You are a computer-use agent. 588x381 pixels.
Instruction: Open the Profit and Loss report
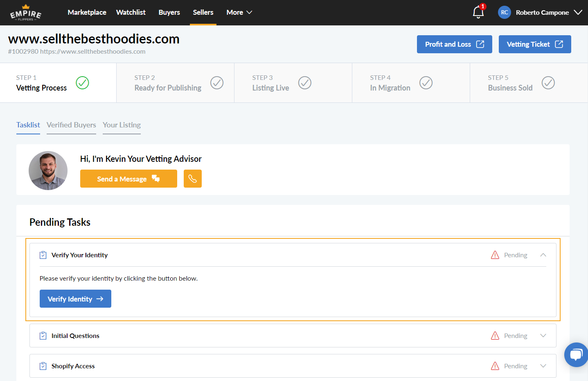point(454,44)
